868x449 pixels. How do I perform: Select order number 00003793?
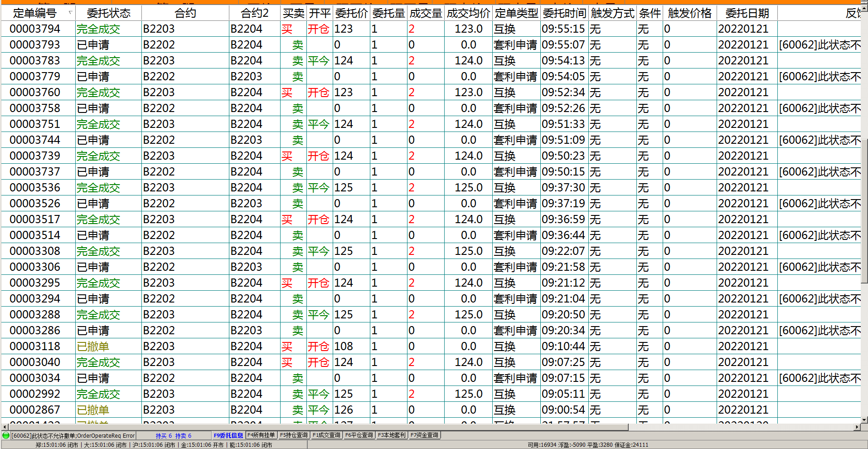click(35, 45)
